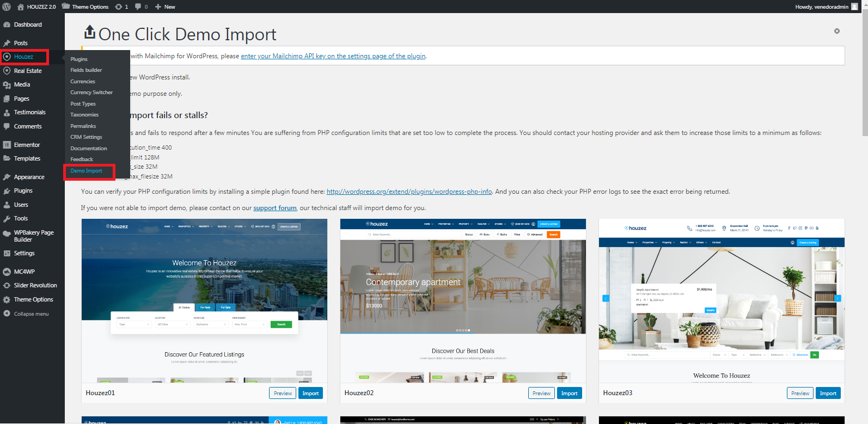Click the Houzez03 demo screenshot thumbnail

(x=722, y=301)
